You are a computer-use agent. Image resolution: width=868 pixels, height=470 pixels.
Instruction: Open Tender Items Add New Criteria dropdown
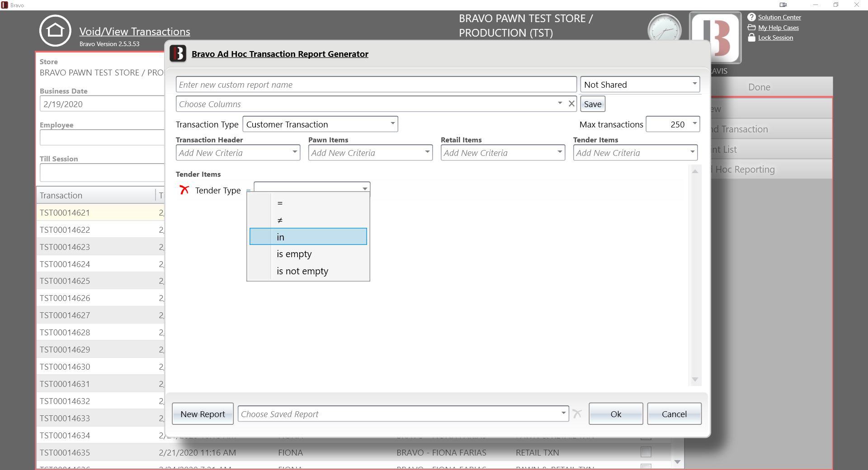click(635, 153)
